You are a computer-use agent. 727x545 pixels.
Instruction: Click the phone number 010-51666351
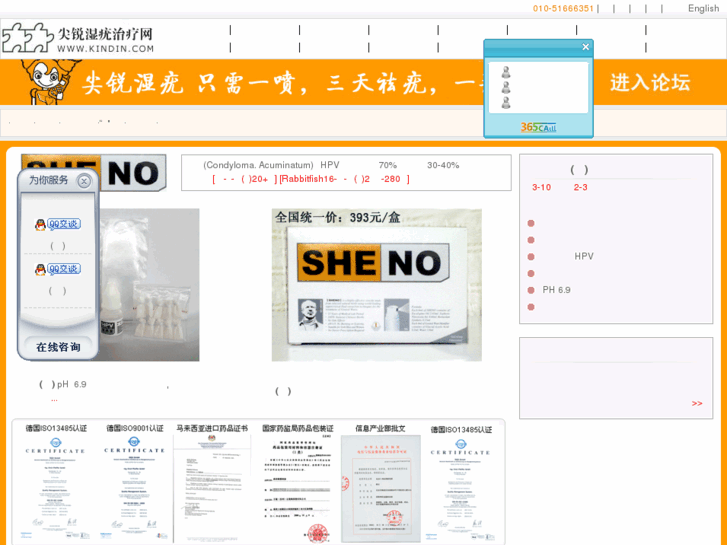pos(563,8)
